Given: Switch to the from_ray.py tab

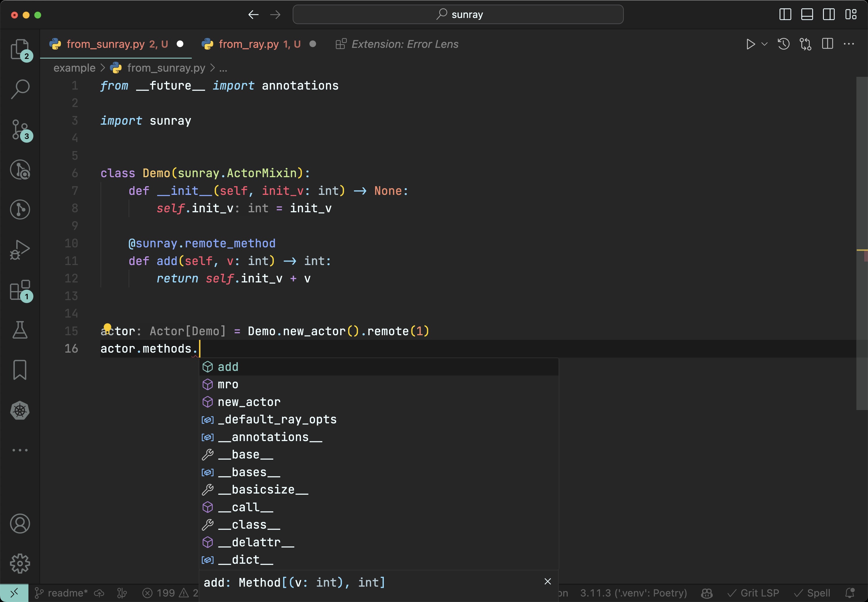Looking at the screenshot, I should click(x=249, y=44).
